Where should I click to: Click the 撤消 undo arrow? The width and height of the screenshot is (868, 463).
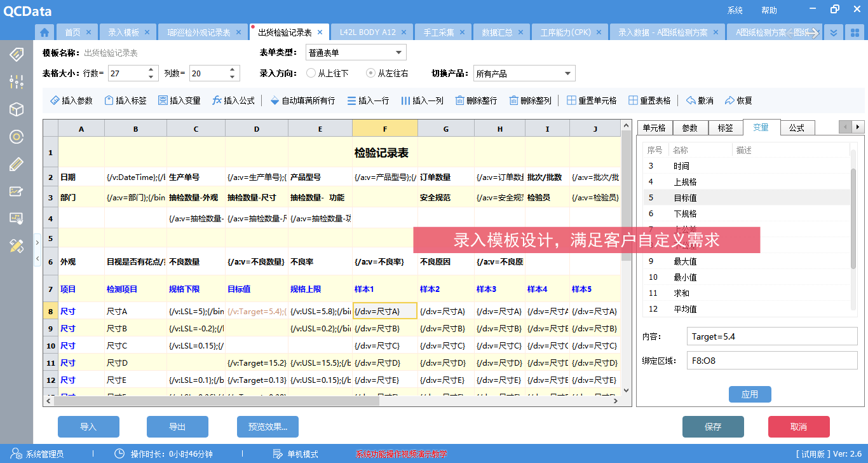[x=691, y=100]
